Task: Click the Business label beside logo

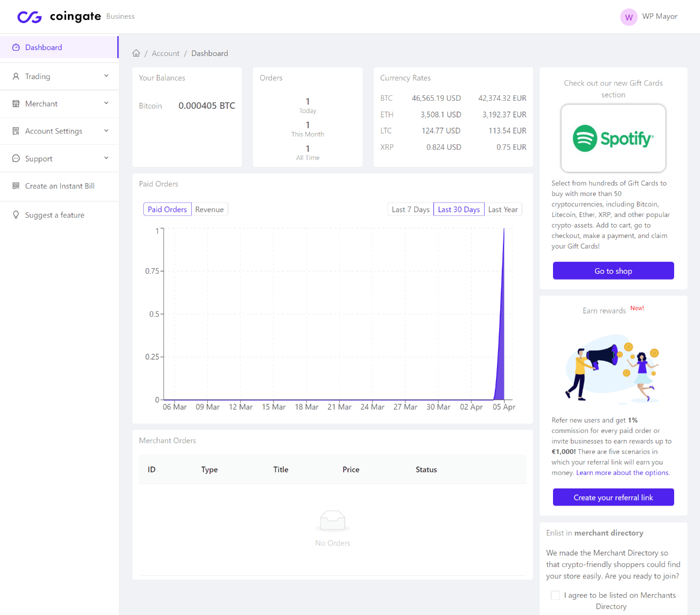Action: click(x=121, y=17)
